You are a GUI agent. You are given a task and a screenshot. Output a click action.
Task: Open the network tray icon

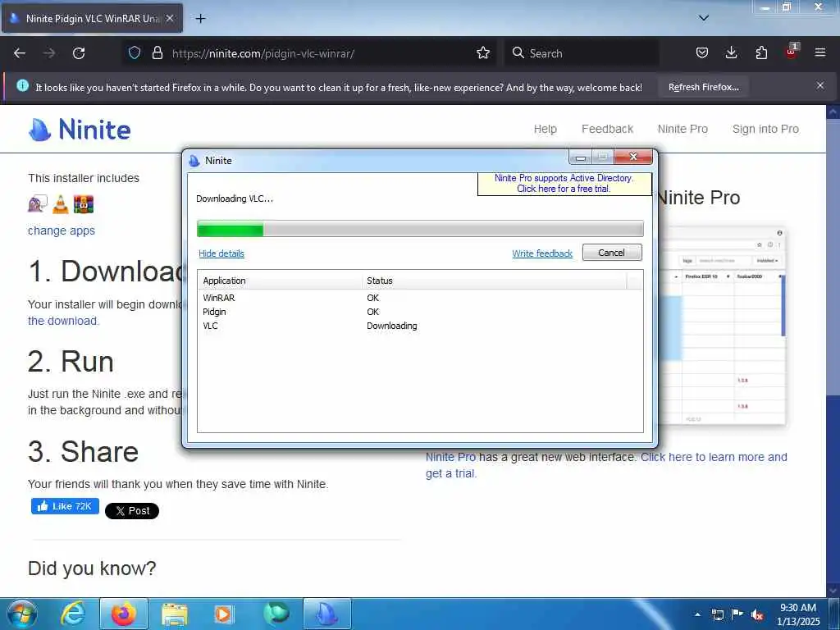click(717, 614)
